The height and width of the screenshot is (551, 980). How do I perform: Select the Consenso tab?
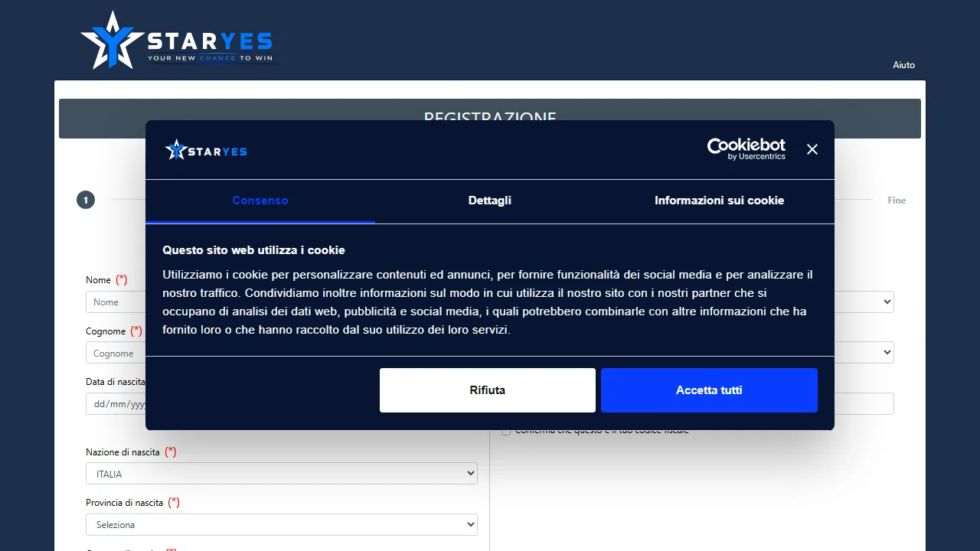coord(260,201)
